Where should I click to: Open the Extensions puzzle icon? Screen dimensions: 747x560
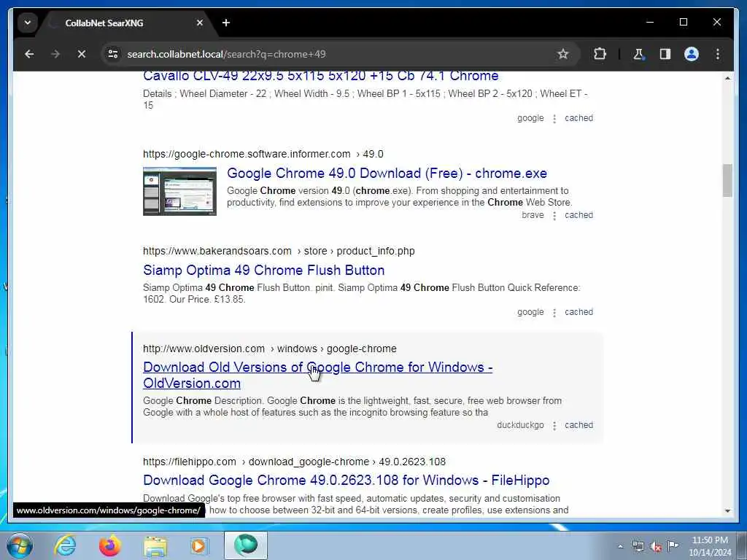(x=600, y=54)
